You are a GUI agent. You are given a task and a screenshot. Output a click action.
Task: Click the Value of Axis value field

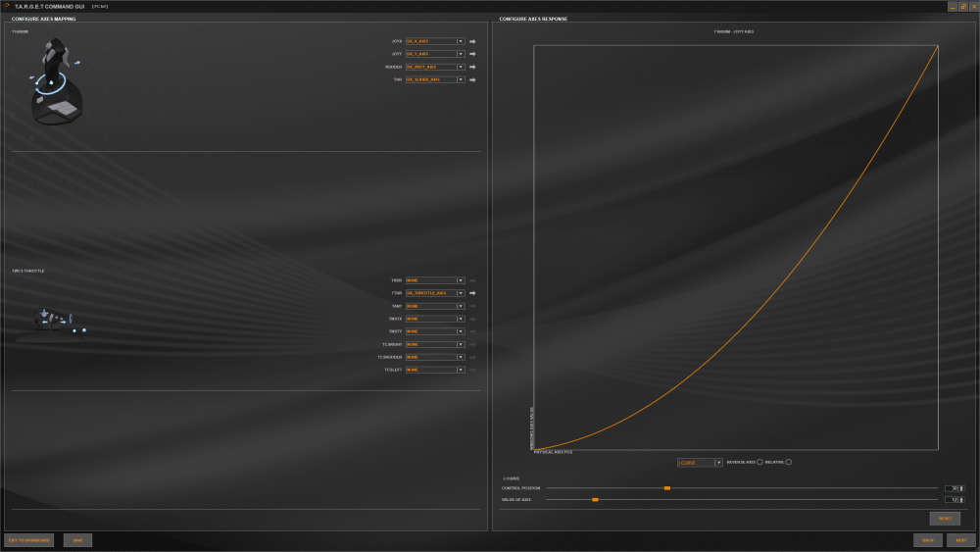(952, 500)
